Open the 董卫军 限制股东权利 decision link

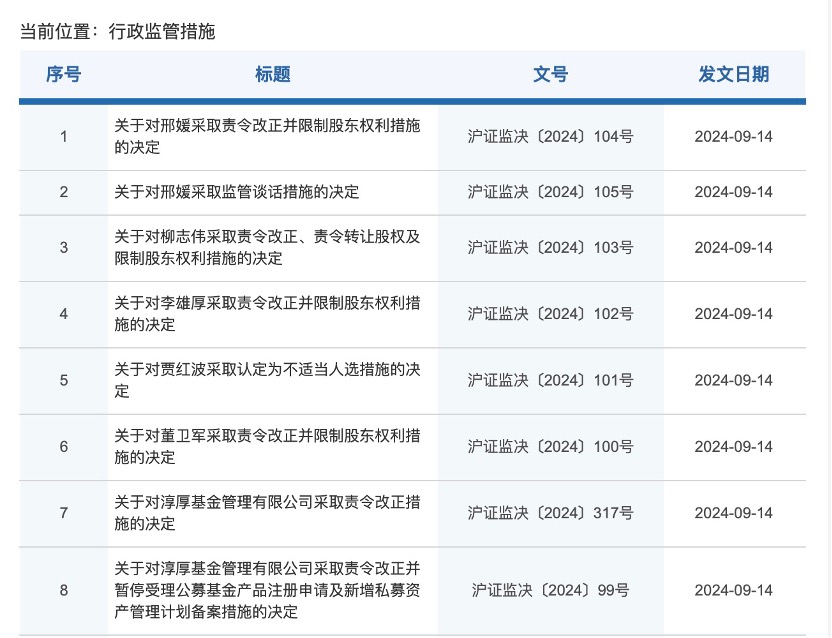tap(267, 446)
